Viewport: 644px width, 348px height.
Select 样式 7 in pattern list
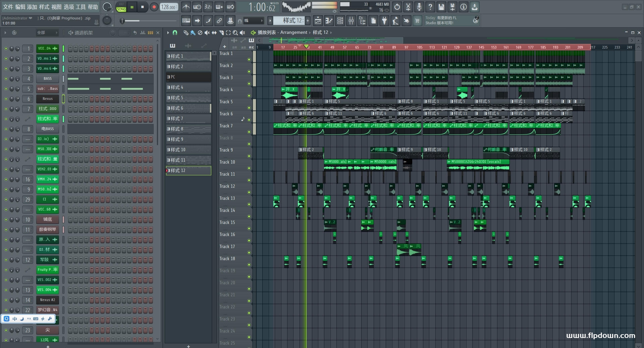(x=188, y=119)
